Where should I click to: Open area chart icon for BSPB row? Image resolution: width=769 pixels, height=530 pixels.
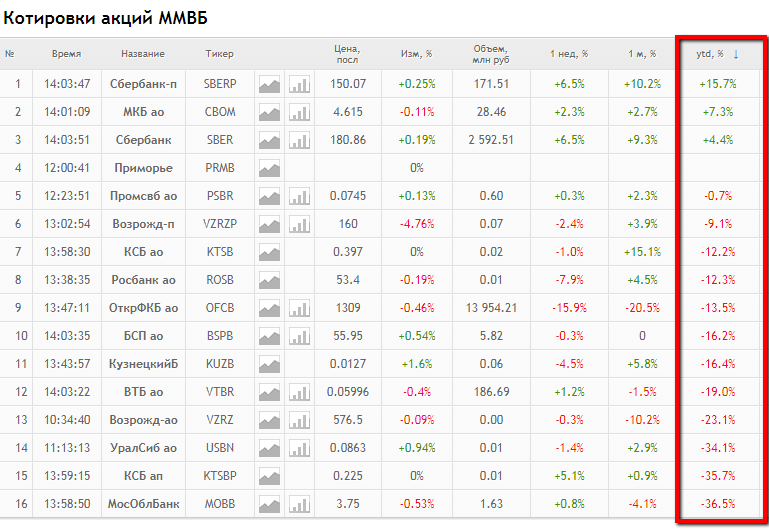pyautogui.click(x=269, y=336)
